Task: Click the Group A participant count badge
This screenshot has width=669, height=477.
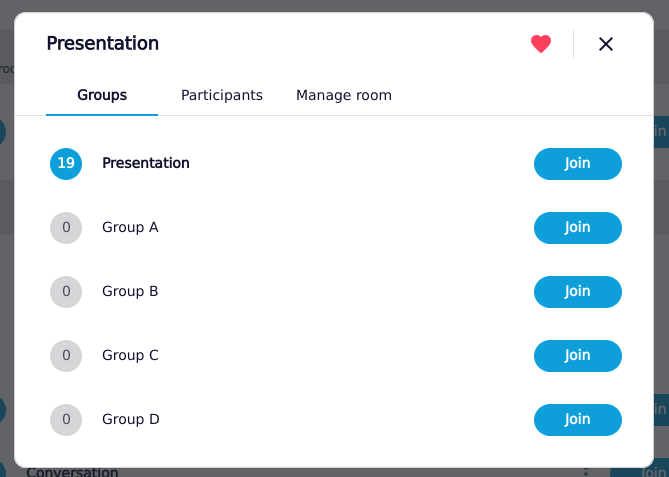Action: pos(66,228)
